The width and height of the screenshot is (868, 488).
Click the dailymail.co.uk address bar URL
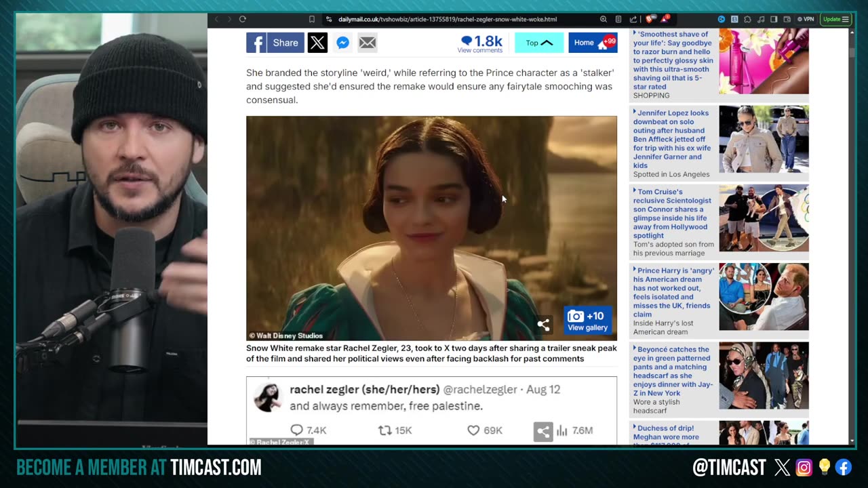pyautogui.click(x=448, y=20)
